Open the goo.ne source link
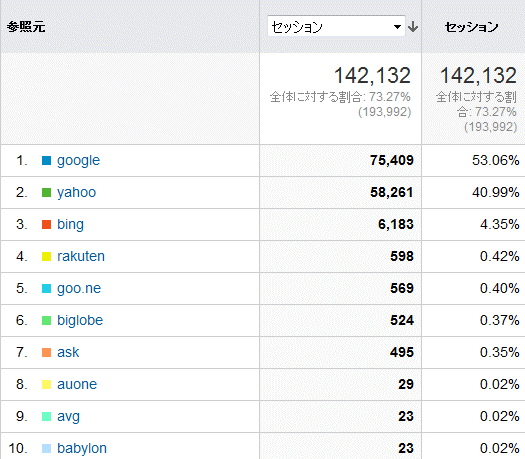The width and height of the screenshot is (525, 459). tap(79, 289)
